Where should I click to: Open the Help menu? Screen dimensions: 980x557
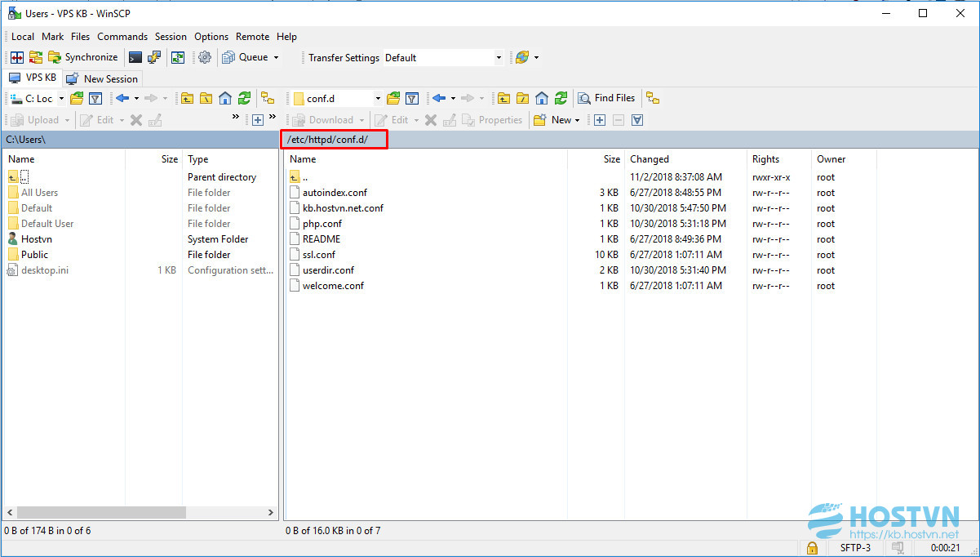pos(286,37)
